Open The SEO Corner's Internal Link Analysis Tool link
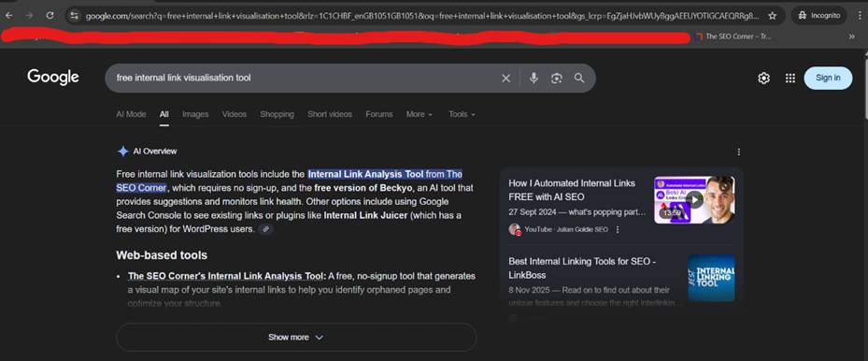This screenshot has width=868, height=361. [x=226, y=276]
